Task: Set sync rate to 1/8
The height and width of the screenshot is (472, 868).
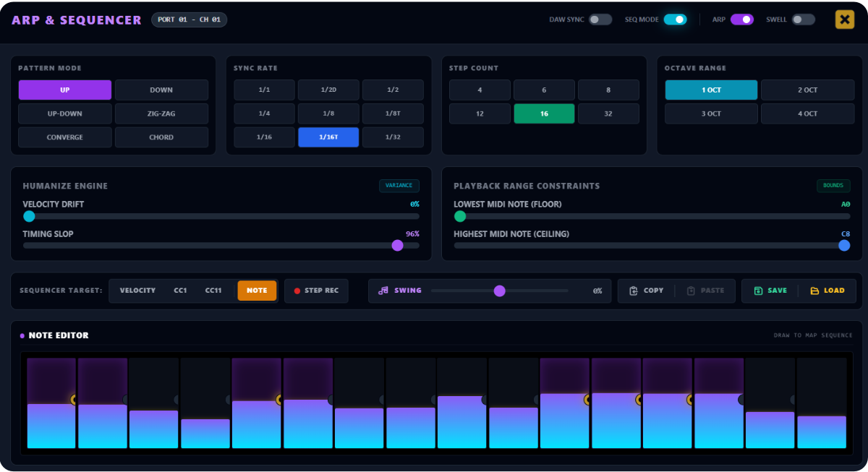Action: click(328, 113)
